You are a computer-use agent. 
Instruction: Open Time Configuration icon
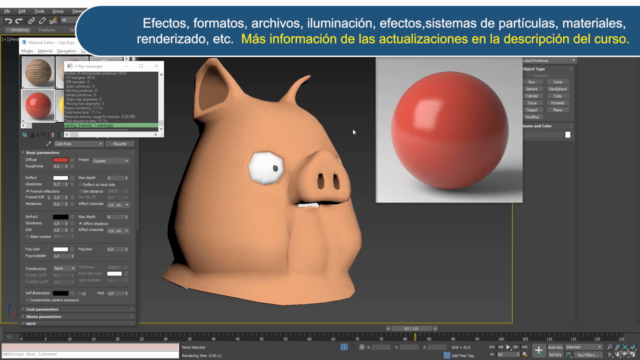525,355
